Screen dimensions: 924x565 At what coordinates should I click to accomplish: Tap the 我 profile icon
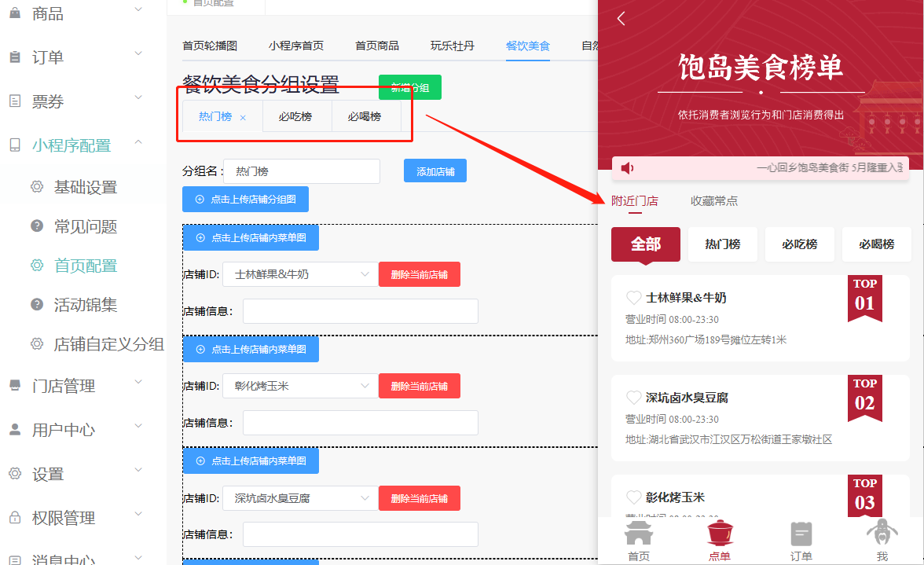pyautogui.click(x=882, y=534)
